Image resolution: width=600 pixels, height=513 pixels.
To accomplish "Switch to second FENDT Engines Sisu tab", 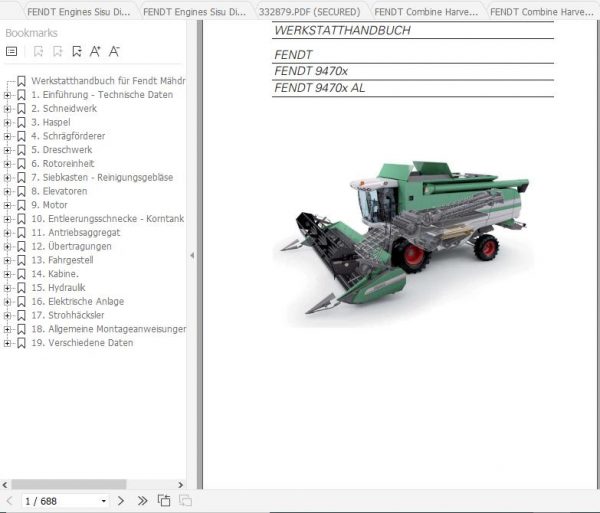I will [194, 12].
